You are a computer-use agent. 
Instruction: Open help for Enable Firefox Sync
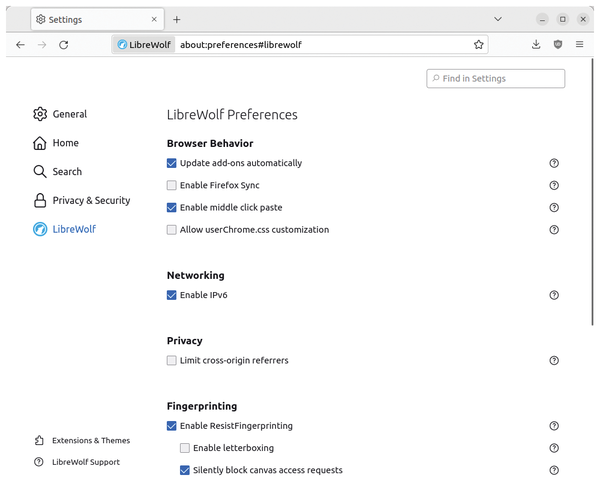tap(554, 185)
